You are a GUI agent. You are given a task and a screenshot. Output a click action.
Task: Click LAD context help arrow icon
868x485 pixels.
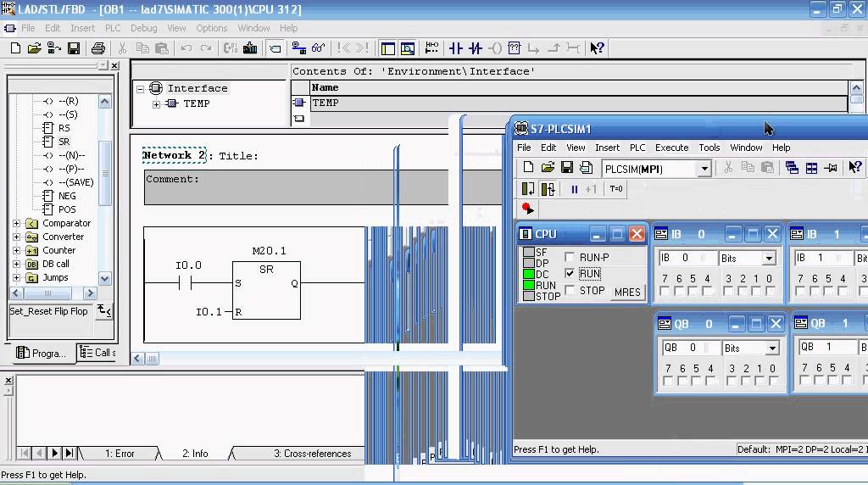[597, 48]
